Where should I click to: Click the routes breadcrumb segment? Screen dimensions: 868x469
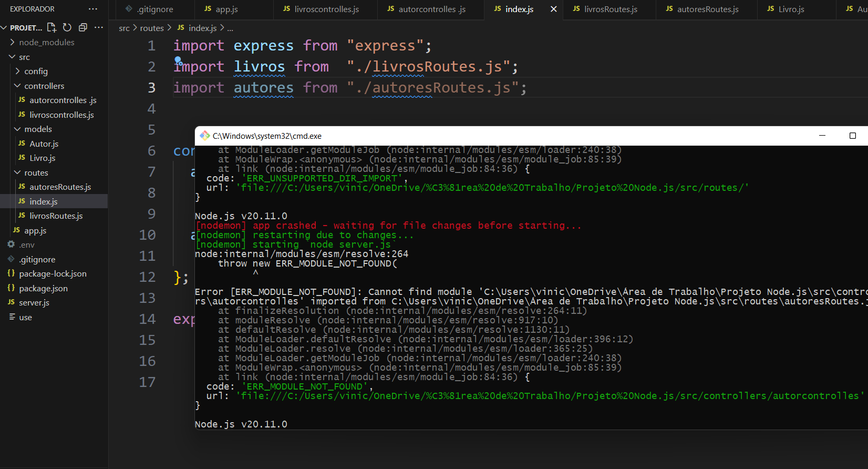pyautogui.click(x=152, y=28)
